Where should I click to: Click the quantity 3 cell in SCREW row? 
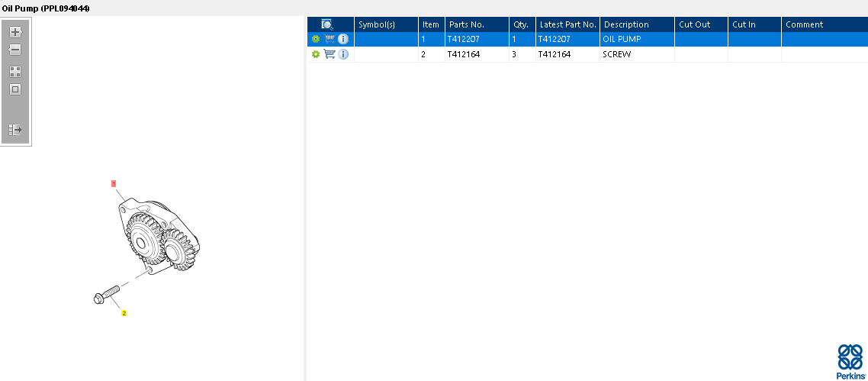pos(522,55)
